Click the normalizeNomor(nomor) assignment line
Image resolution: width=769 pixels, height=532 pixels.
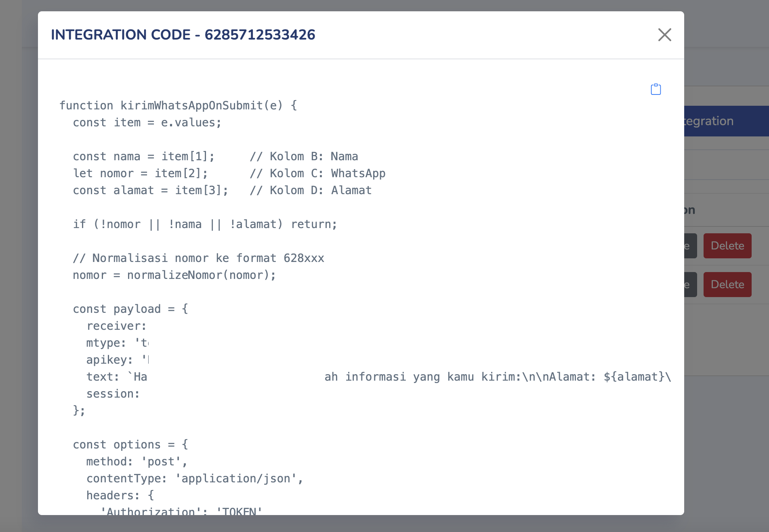[x=174, y=275]
